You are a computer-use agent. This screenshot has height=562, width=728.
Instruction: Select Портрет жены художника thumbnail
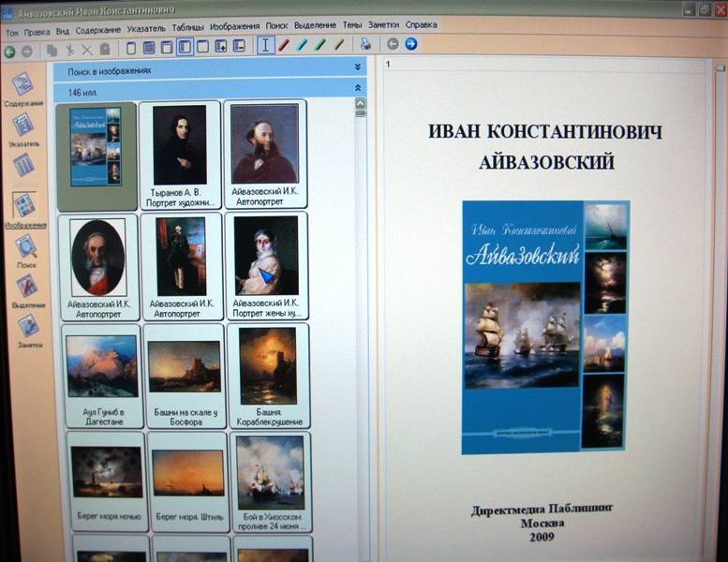tap(266, 266)
